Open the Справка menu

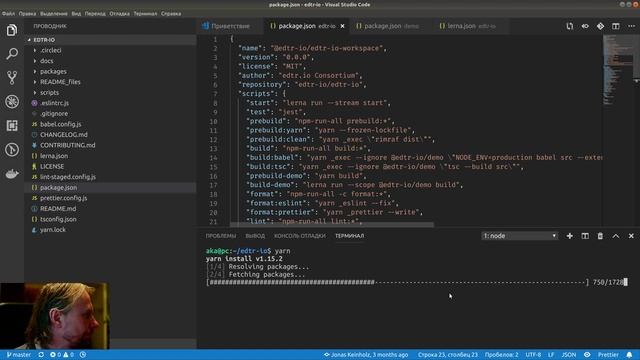(171, 13)
